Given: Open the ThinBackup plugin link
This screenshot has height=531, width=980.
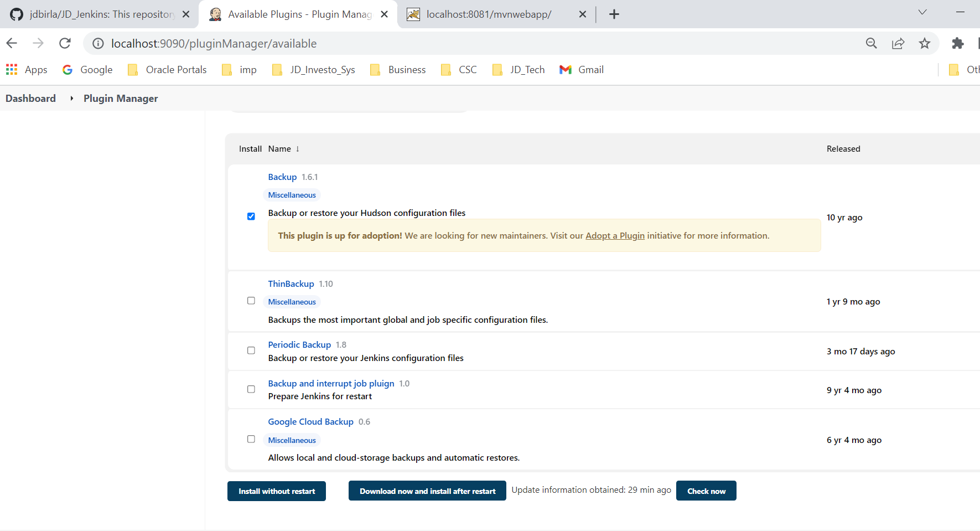Looking at the screenshot, I should [291, 283].
